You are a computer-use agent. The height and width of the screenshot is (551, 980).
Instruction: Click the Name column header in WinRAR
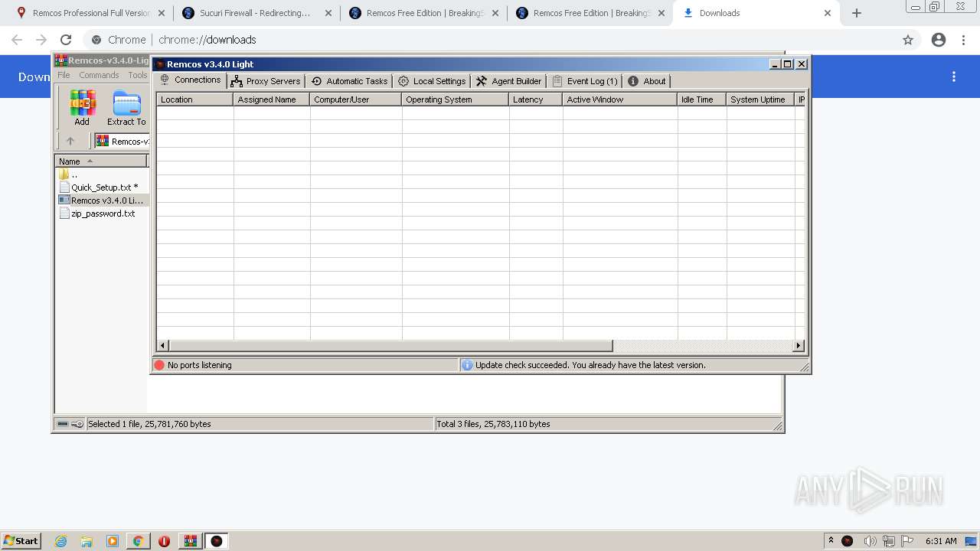(x=101, y=161)
